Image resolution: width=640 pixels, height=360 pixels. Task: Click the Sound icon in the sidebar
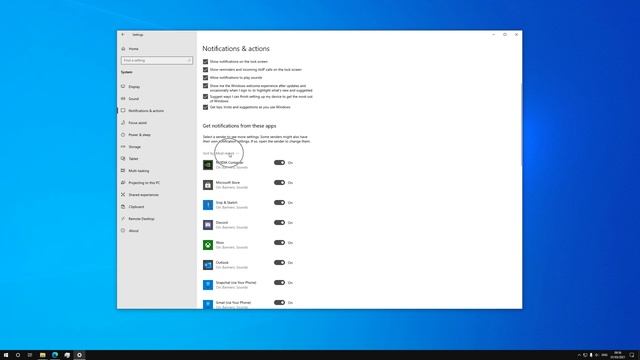pos(123,98)
